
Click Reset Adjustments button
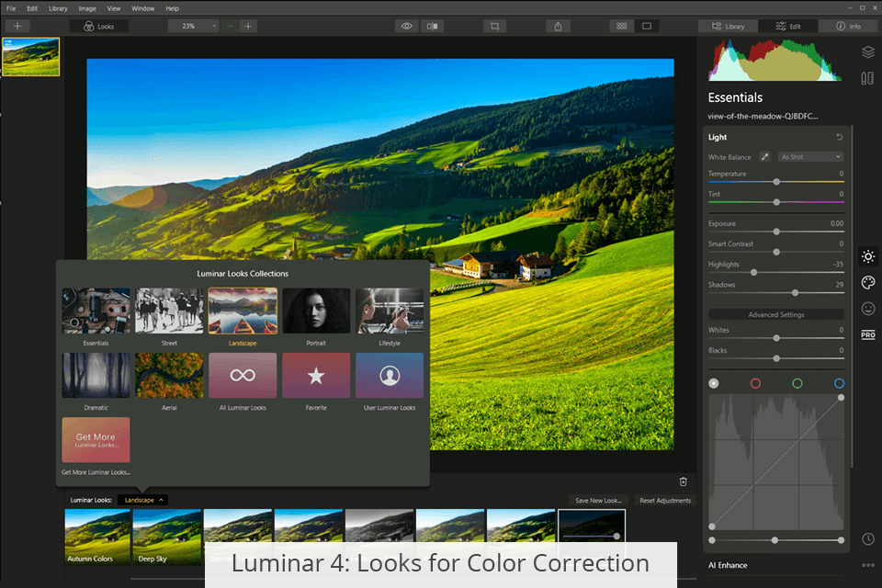tap(665, 500)
